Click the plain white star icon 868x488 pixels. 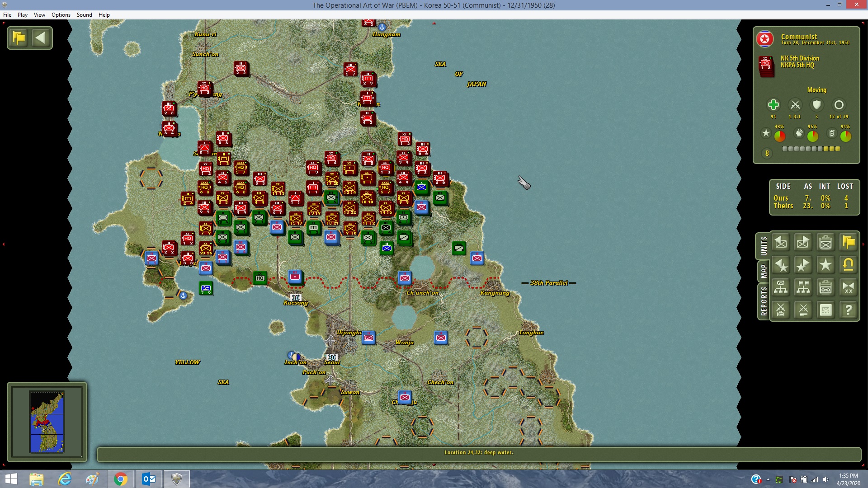(x=826, y=265)
